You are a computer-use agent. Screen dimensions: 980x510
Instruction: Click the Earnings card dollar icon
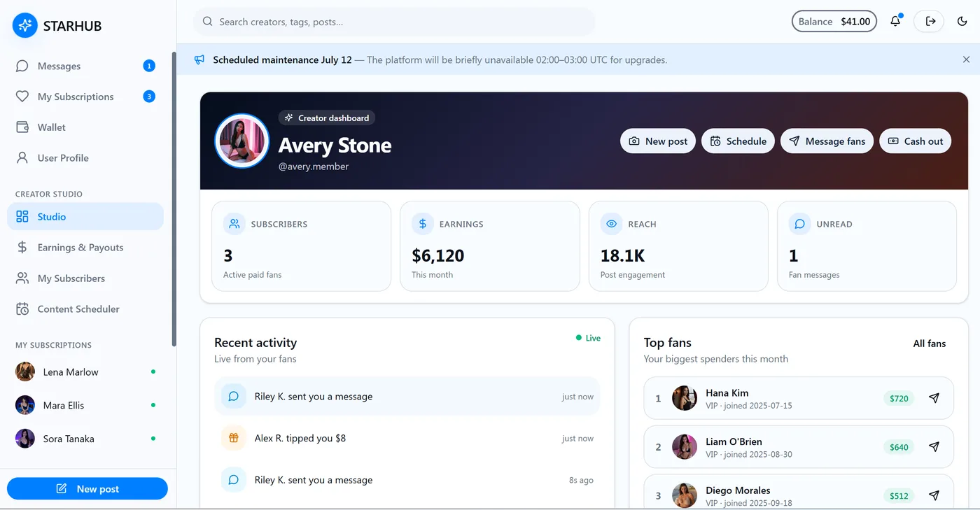coord(422,224)
